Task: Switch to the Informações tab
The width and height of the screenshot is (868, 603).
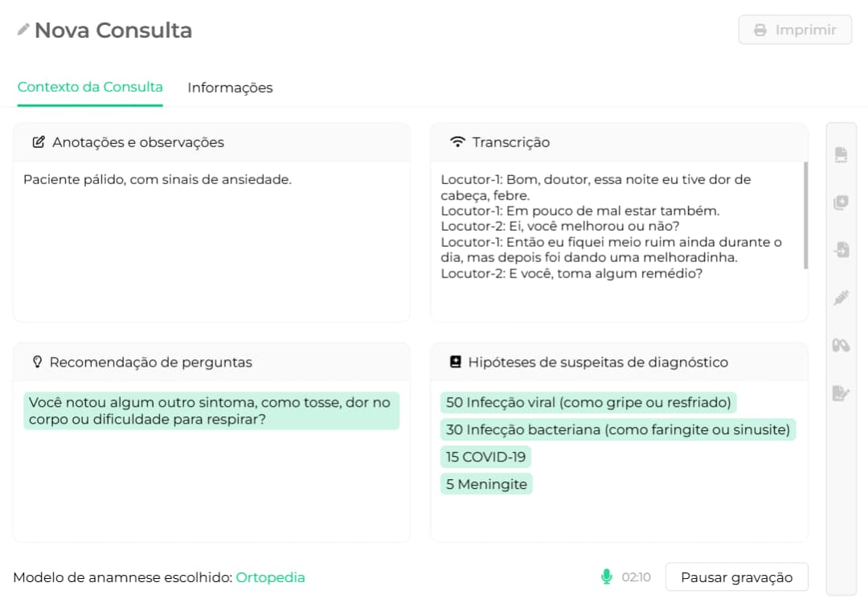Action: click(230, 88)
